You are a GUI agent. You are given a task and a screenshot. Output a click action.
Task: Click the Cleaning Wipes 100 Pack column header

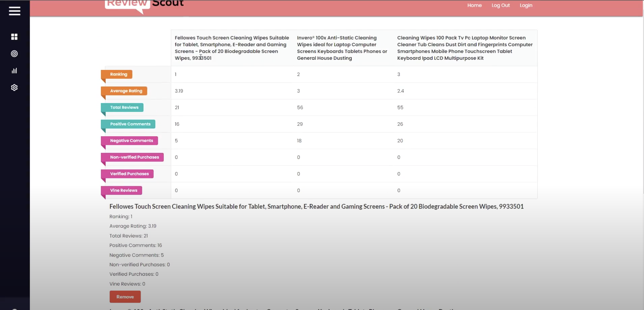point(465,48)
